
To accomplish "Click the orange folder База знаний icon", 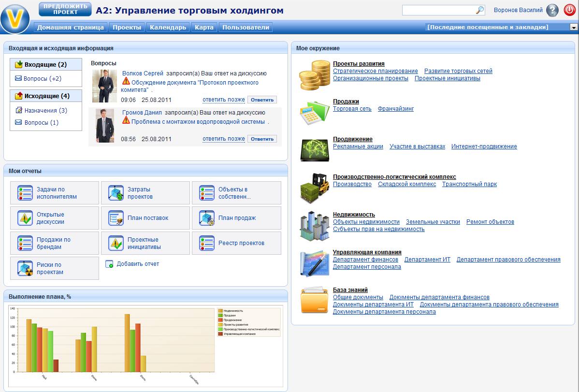I will tap(314, 300).
